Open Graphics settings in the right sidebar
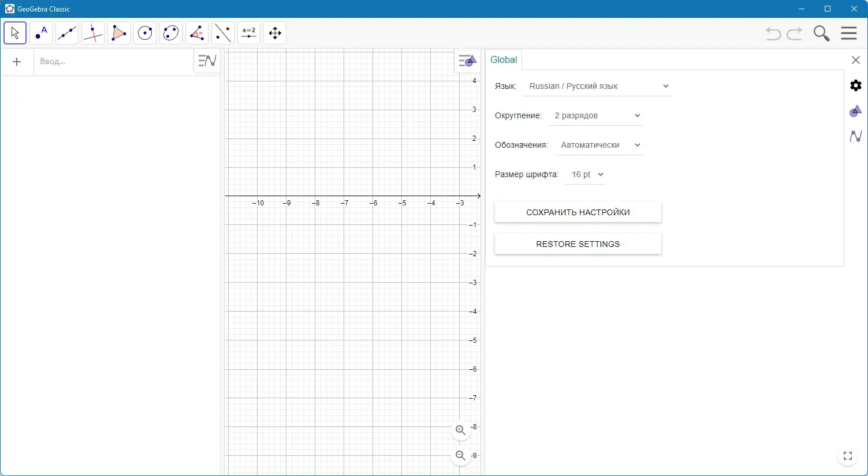The width and height of the screenshot is (868, 476). pos(856,111)
